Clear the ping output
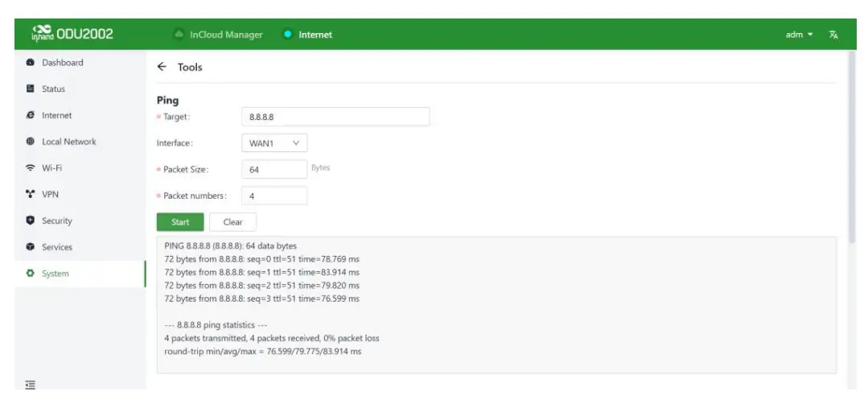Viewport: 868px width, 416px height. [233, 222]
